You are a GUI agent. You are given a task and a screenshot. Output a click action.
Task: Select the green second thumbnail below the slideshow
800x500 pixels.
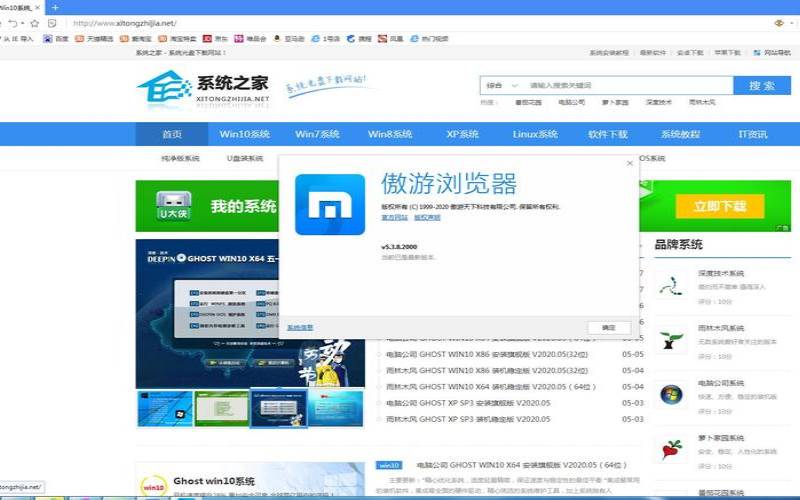click(221, 409)
